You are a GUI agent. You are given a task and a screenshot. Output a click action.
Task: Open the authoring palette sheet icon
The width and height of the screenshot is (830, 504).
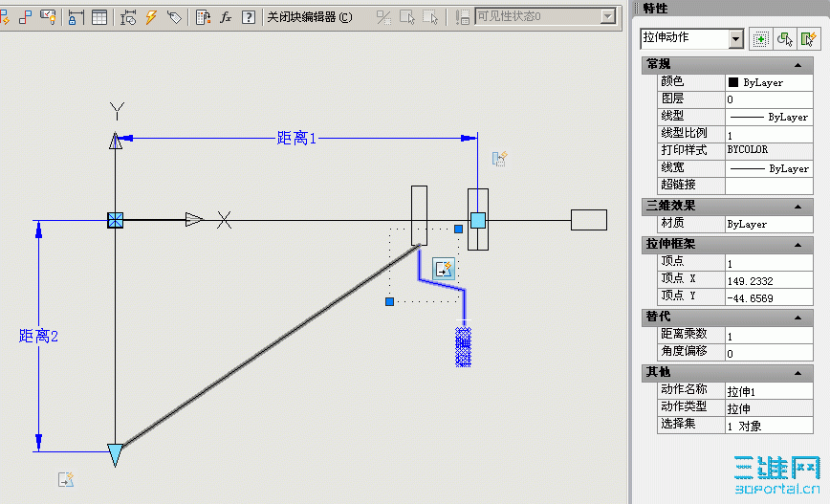pos(203,17)
